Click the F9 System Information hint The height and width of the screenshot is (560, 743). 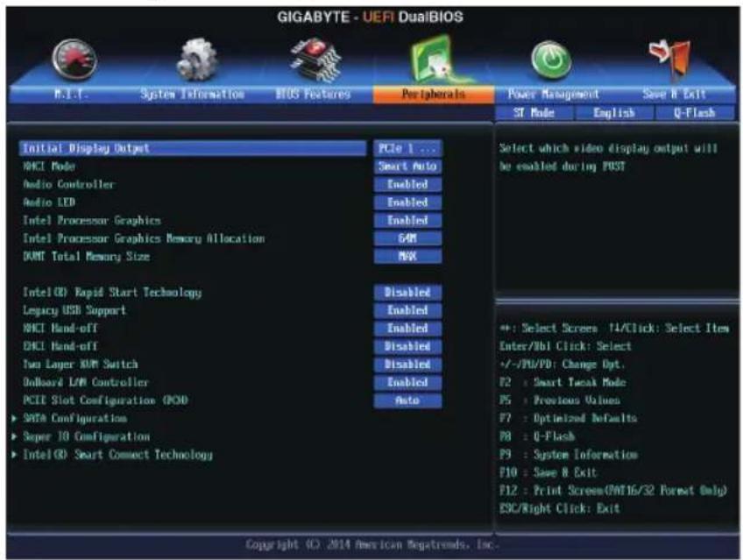click(x=569, y=454)
